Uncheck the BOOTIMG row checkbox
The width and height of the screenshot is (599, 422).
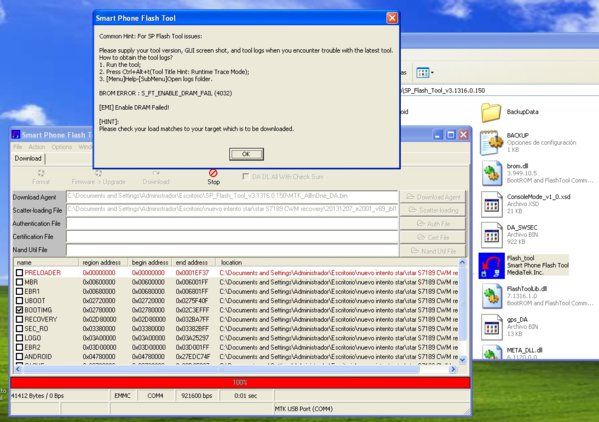tap(19, 310)
